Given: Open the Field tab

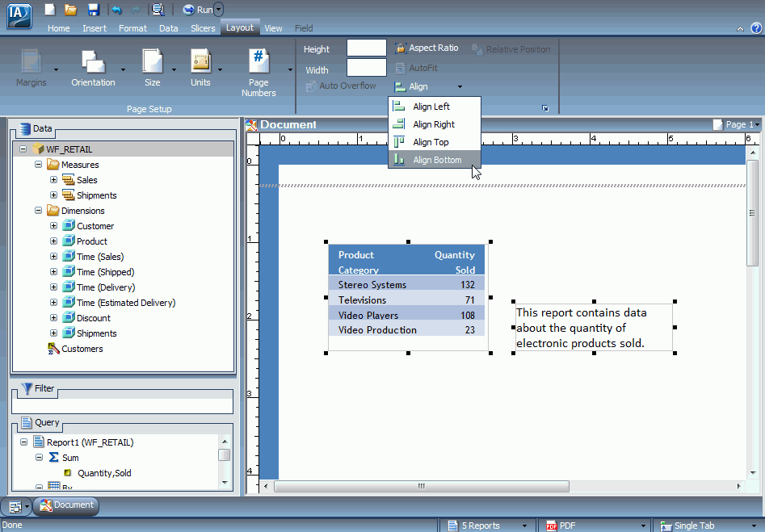Looking at the screenshot, I should (x=304, y=28).
